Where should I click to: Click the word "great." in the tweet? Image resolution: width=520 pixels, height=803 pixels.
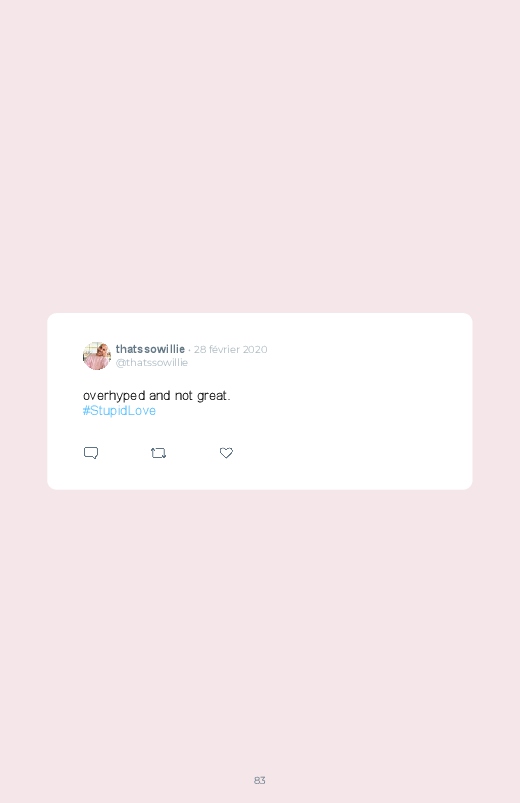(x=214, y=396)
